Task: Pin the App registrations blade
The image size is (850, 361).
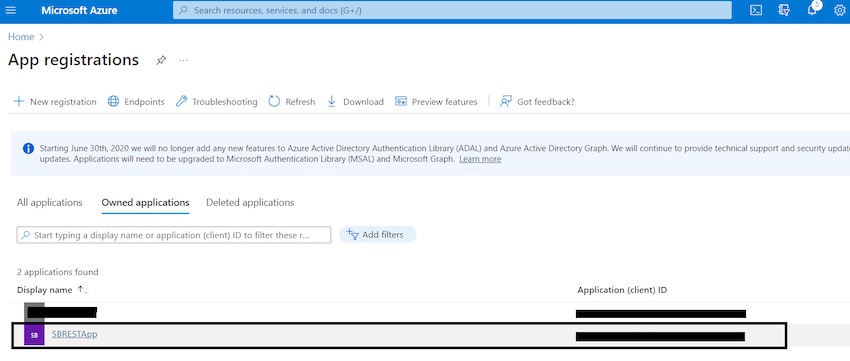Action: click(161, 60)
